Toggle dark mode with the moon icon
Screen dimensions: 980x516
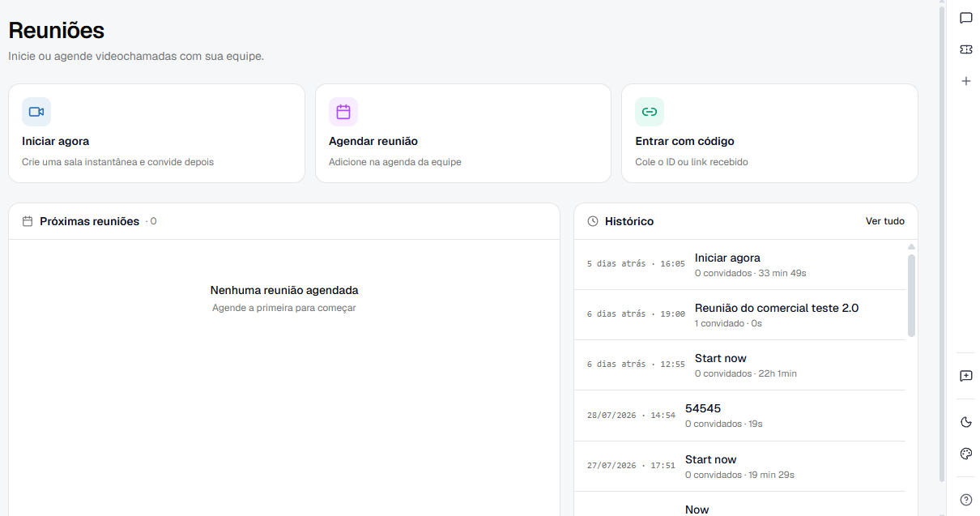tap(965, 422)
